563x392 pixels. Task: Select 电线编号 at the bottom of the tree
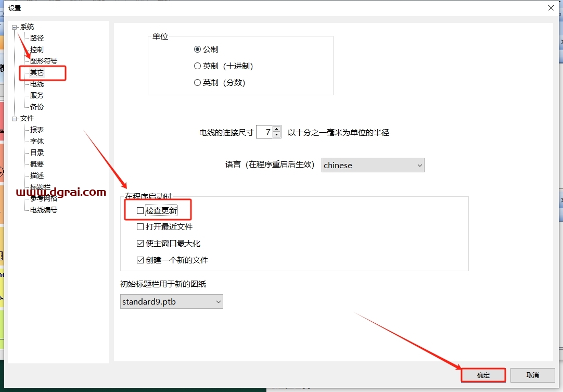42,210
